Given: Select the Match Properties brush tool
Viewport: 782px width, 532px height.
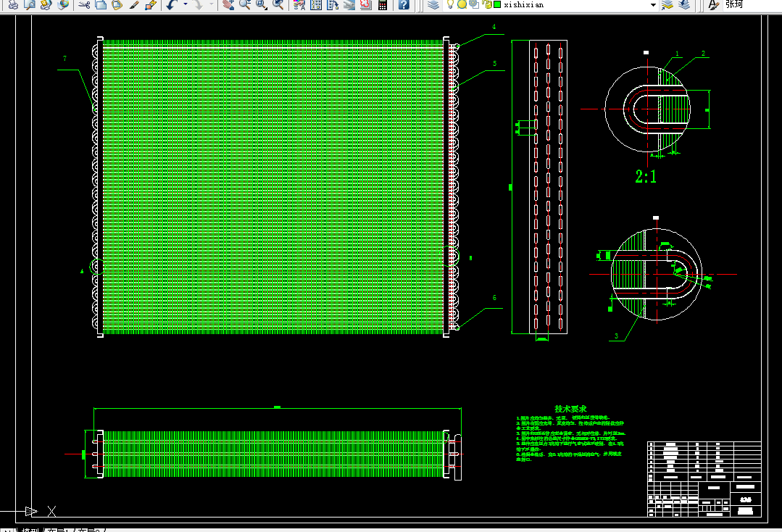Looking at the screenshot, I should coord(133,4).
